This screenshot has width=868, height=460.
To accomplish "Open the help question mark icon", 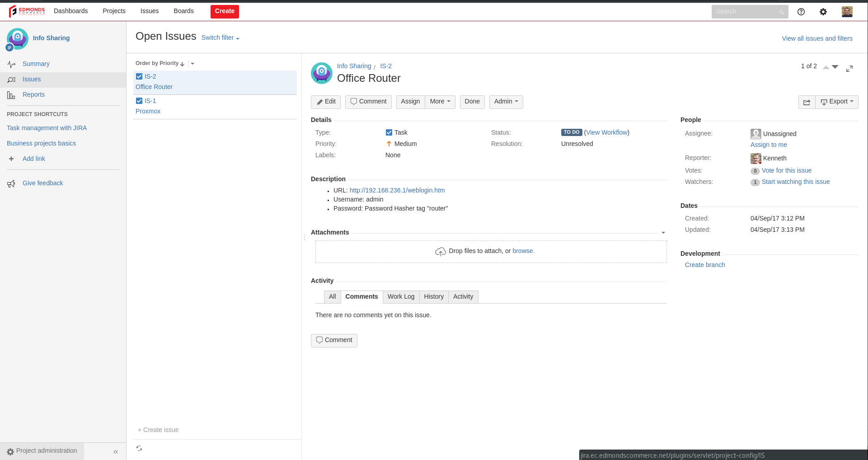I will coord(801,12).
